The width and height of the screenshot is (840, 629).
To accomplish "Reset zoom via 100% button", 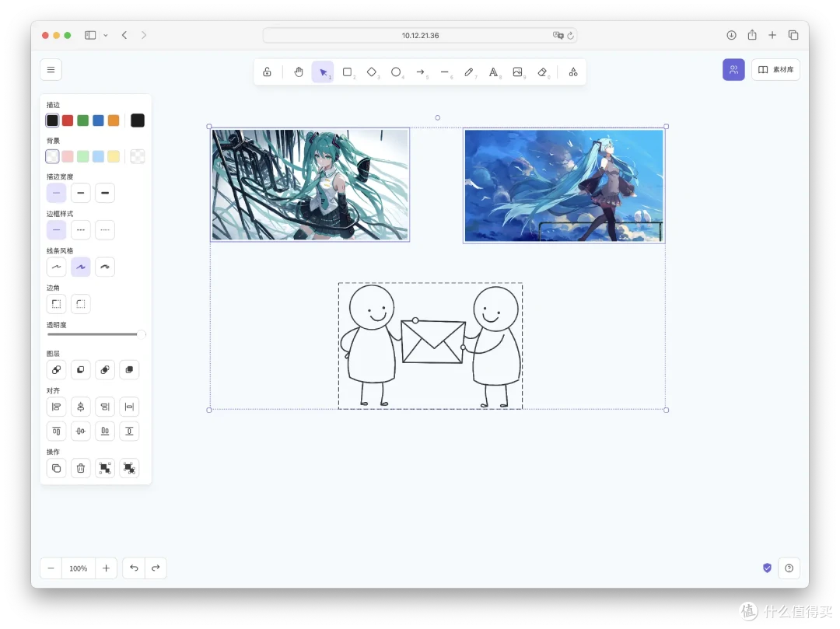I will point(79,568).
